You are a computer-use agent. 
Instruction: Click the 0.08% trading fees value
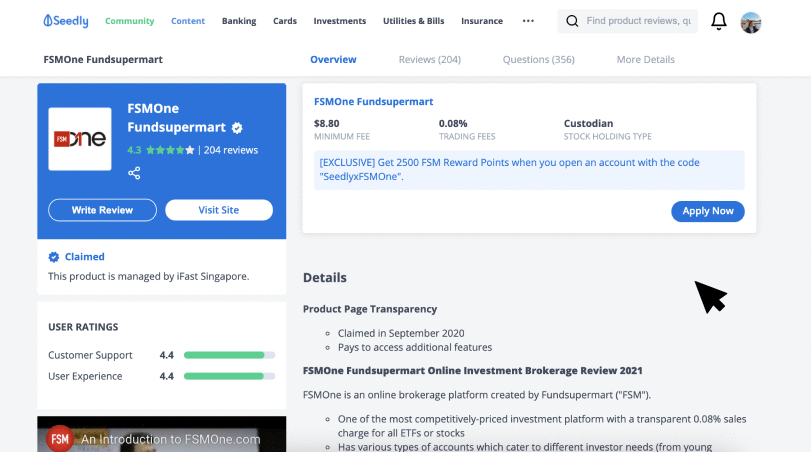(x=453, y=124)
